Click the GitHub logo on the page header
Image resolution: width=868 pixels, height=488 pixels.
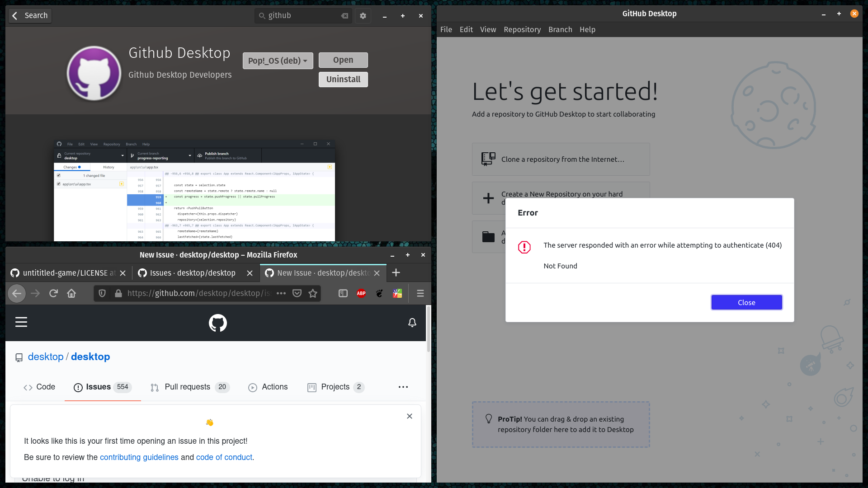pos(217,323)
